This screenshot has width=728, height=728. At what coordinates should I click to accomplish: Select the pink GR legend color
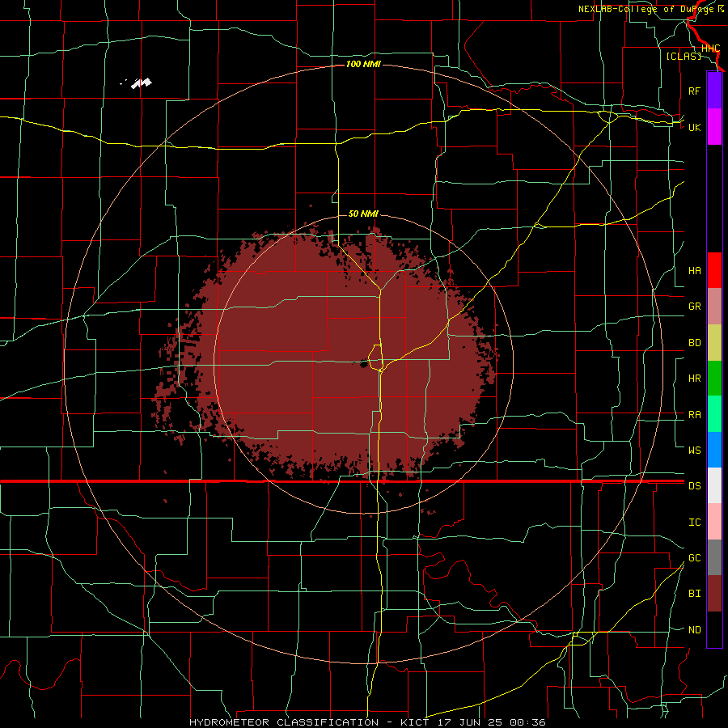click(x=714, y=306)
